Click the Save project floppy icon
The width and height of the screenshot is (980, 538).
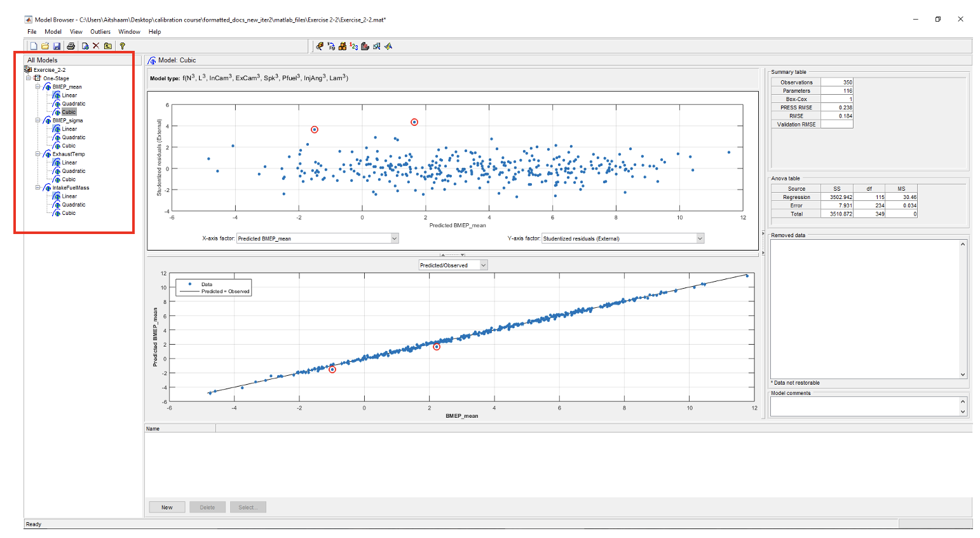click(57, 46)
